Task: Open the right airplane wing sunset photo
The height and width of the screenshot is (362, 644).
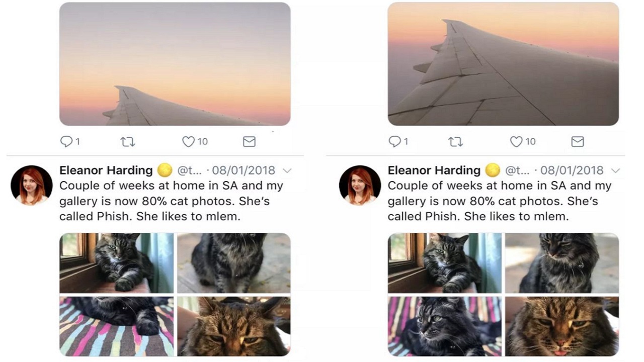Action: click(x=503, y=64)
